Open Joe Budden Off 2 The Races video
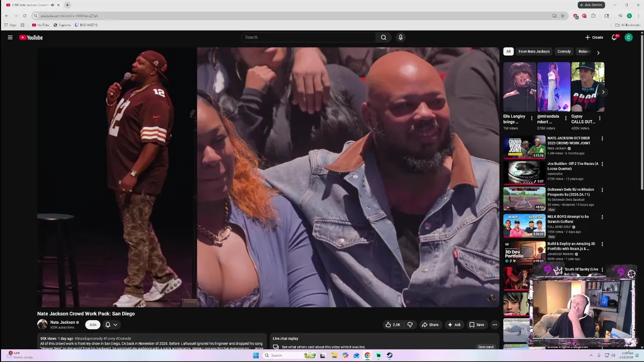The width and height of the screenshot is (644, 362). tap(524, 172)
